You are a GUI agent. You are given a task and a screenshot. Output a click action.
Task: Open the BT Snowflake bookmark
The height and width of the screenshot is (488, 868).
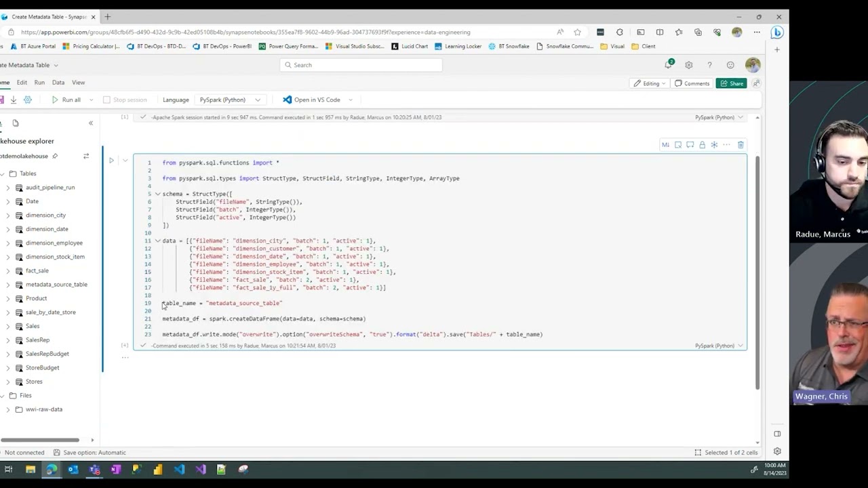pos(509,46)
